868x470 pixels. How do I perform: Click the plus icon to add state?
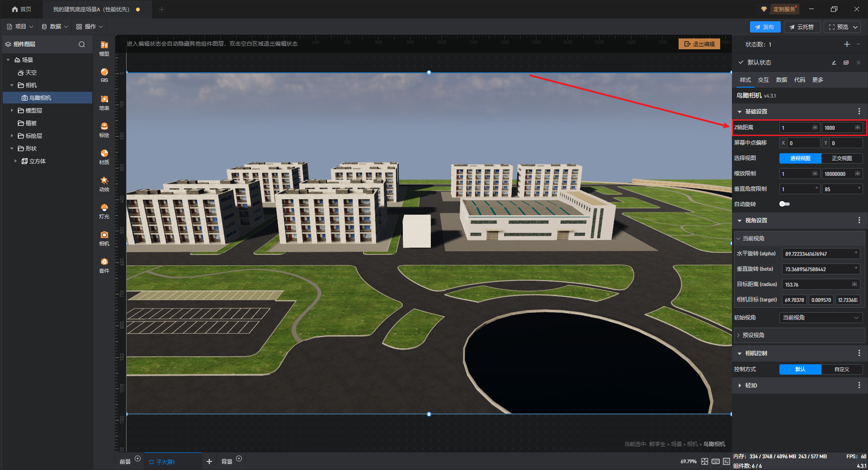(x=846, y=44)
